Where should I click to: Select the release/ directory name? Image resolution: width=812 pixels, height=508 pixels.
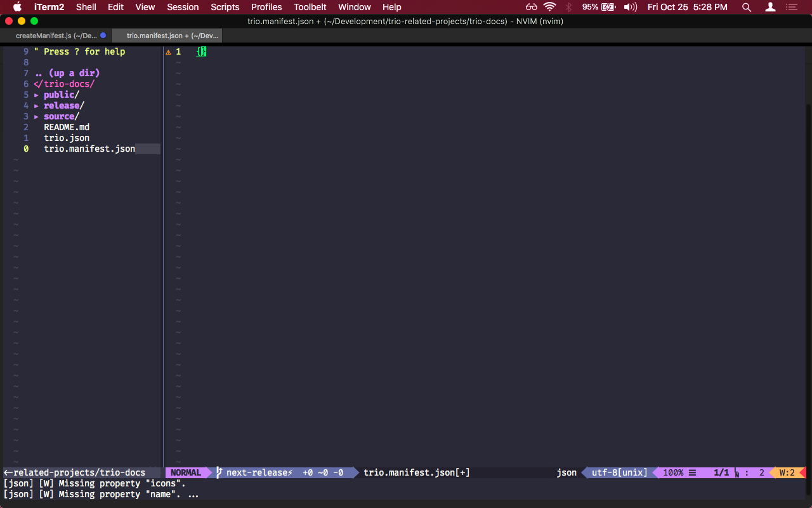pyautogui.click(x=64, y=105)
